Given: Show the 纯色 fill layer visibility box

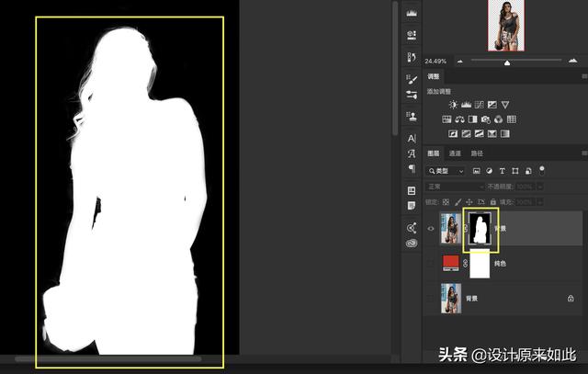Looking at the screenshot, I should pos(431,264).
